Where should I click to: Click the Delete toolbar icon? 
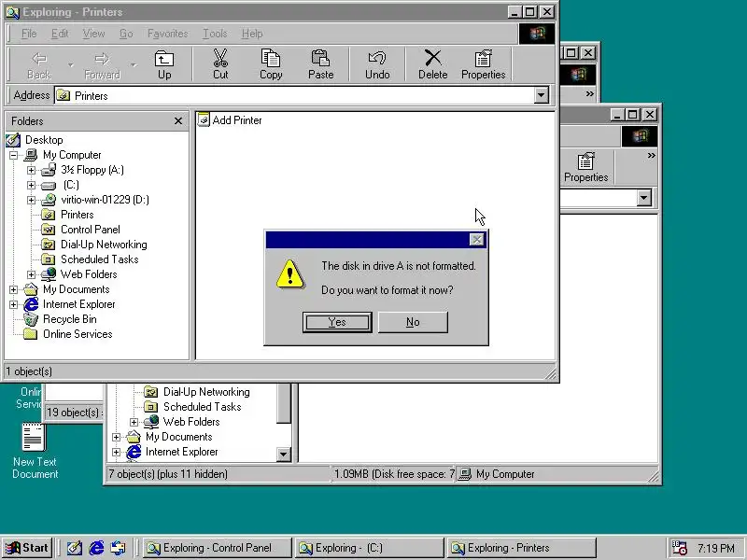(432, 64)
